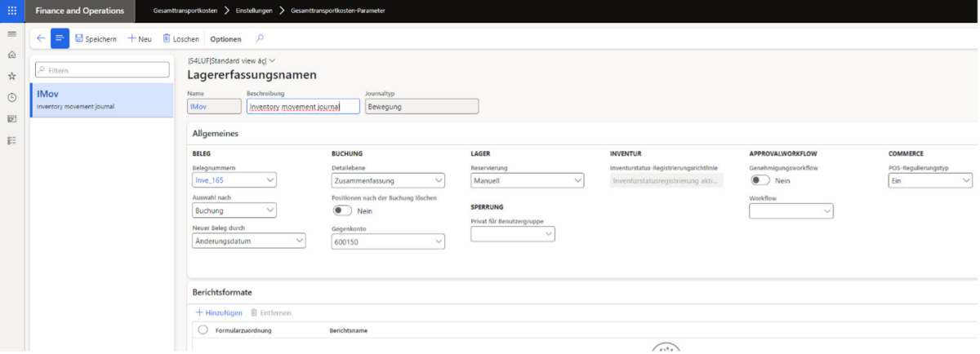
Task: Click Hinzufügen under Berichtsformate
Action: pos(220,312)
